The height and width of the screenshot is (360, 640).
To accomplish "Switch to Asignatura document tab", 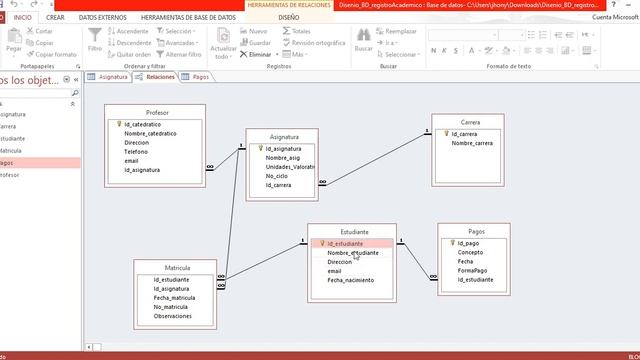I will click(x=108, y=77).
